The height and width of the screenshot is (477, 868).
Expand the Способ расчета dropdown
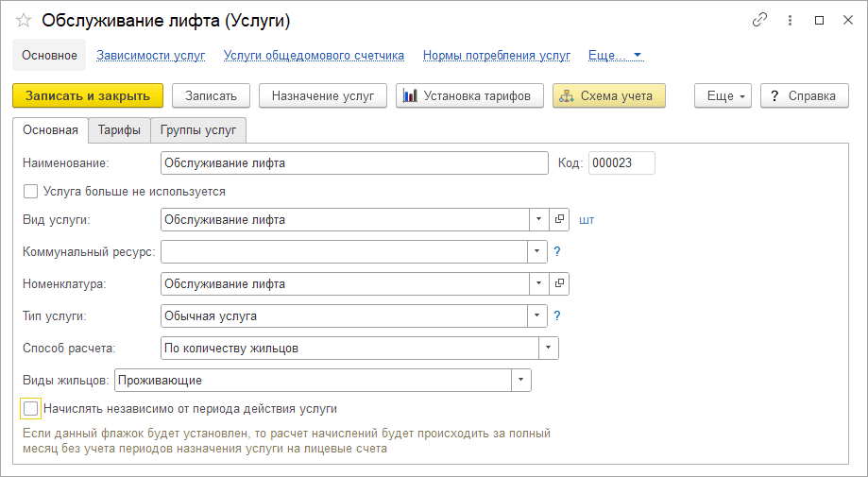[x=548, y=348]
